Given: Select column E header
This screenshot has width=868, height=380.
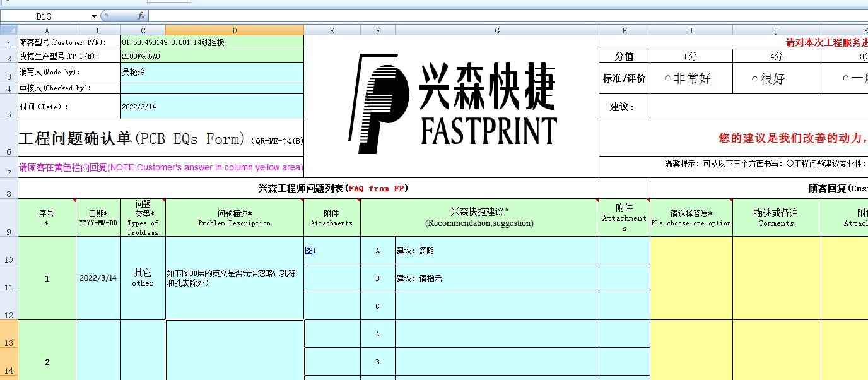Looking at the screenshot, I should [x=332, y=30].
